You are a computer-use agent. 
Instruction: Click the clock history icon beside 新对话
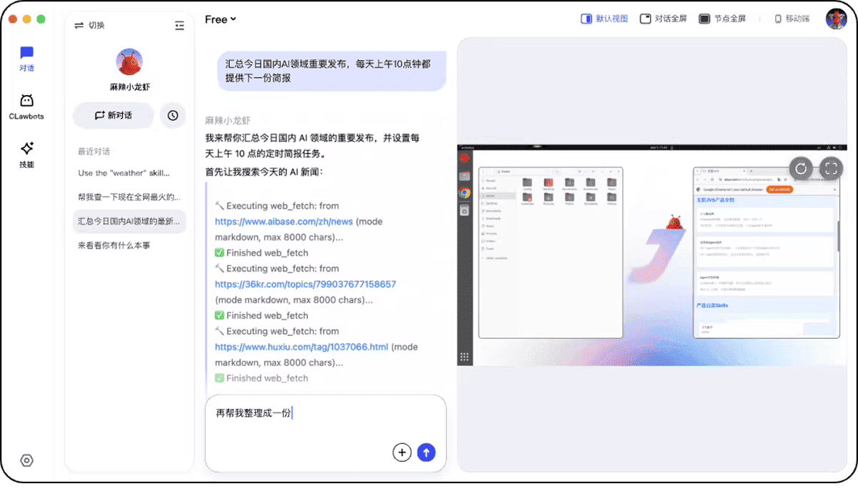172,115
